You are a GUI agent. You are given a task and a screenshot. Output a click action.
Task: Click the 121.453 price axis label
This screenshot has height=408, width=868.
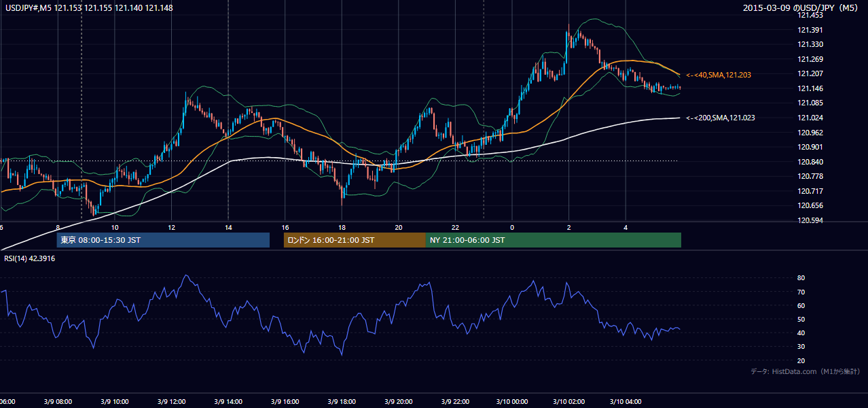(810, 15)
